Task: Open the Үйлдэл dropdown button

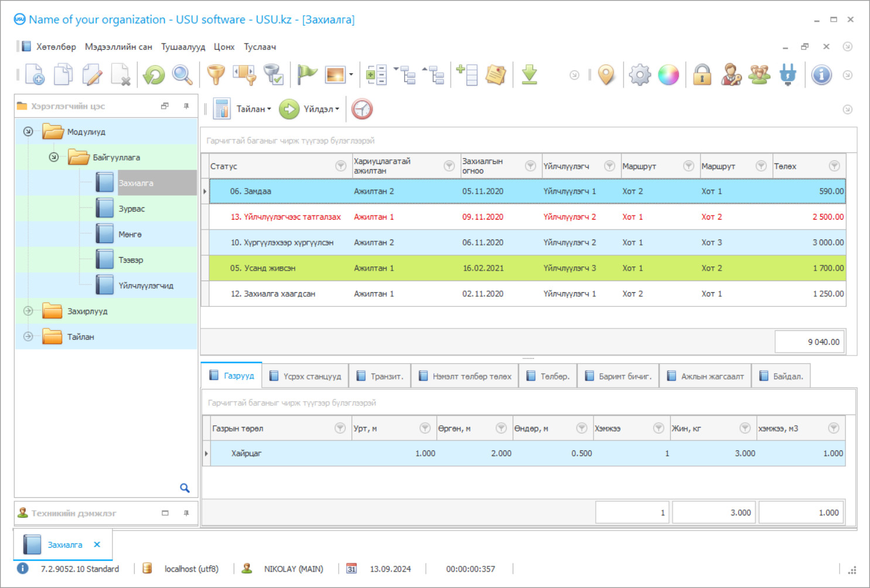Action: point(310,109)
